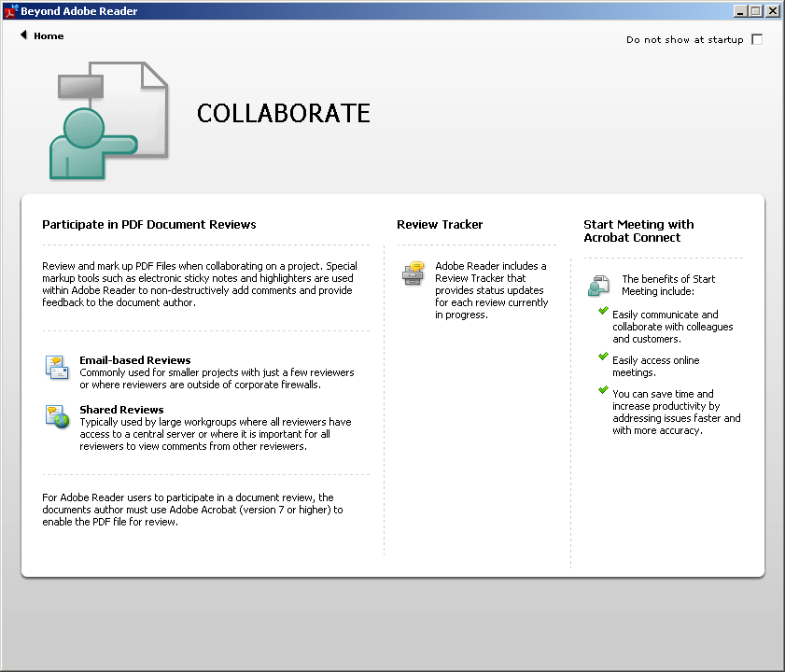Click the Review Tracker printer icon

coord(413,273)
